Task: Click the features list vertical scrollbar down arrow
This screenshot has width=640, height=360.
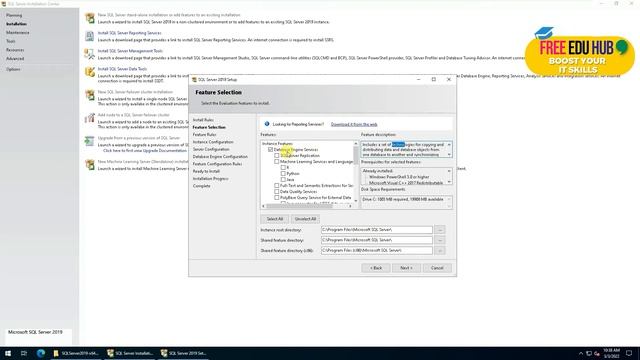Action: pos(356,201)
